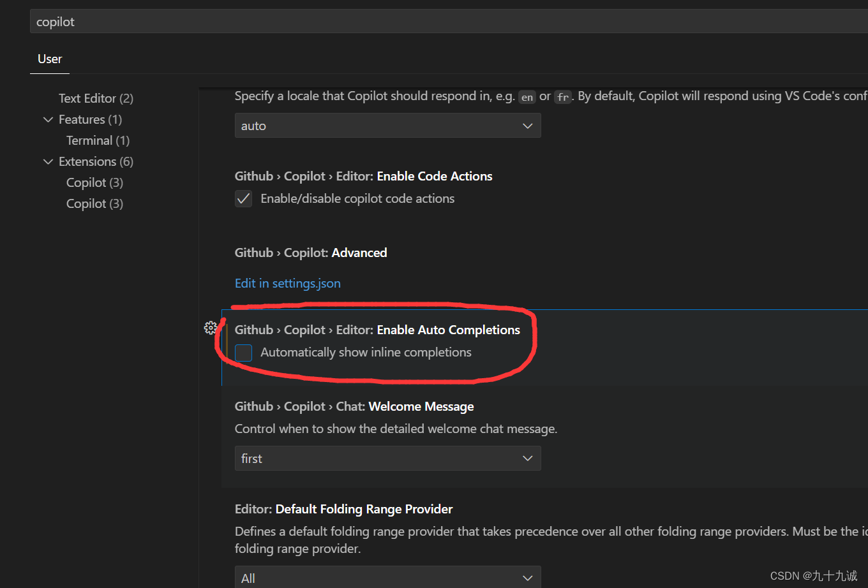Select the User settings tab
This screenshot has height=588, width=868.
tap(50, 59)
